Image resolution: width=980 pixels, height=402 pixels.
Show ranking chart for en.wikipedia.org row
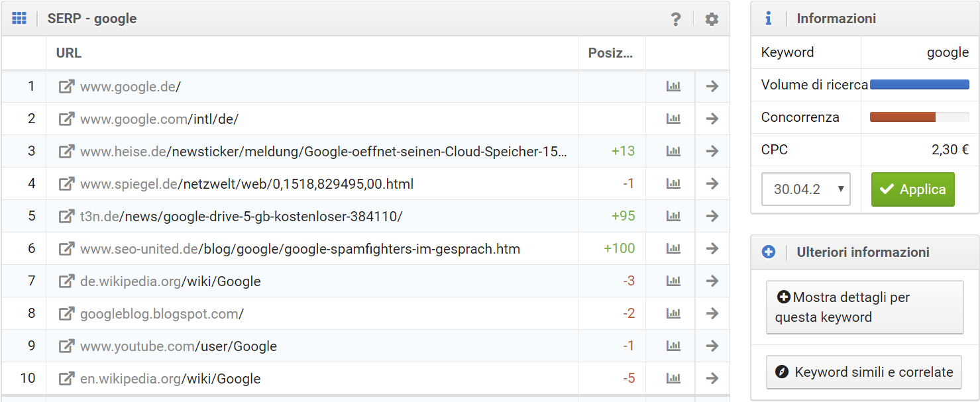pyautogui.click(x=673, y=378)
